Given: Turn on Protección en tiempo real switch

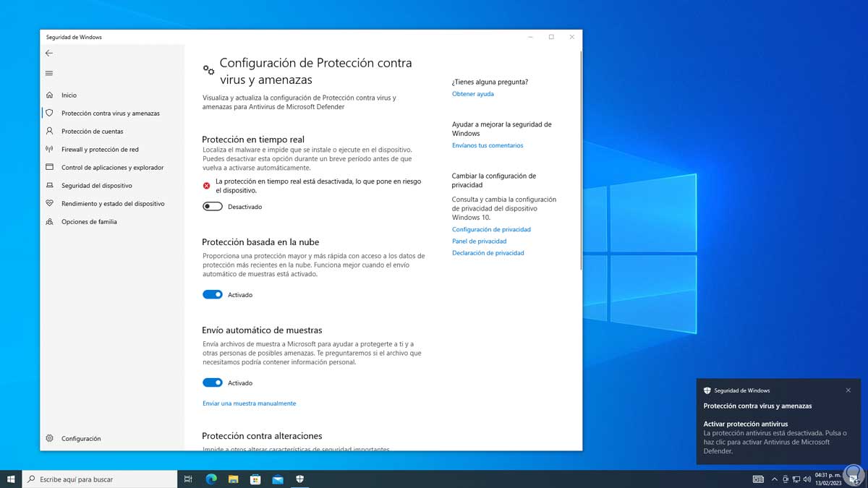Looking at the screenshot, I should point(213,207).
